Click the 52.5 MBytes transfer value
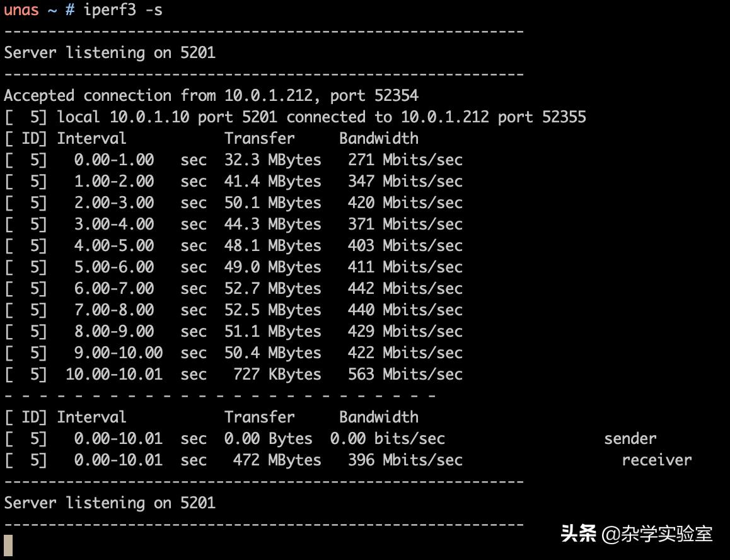This screenshot has width=730, height=560. coord(272,310)
